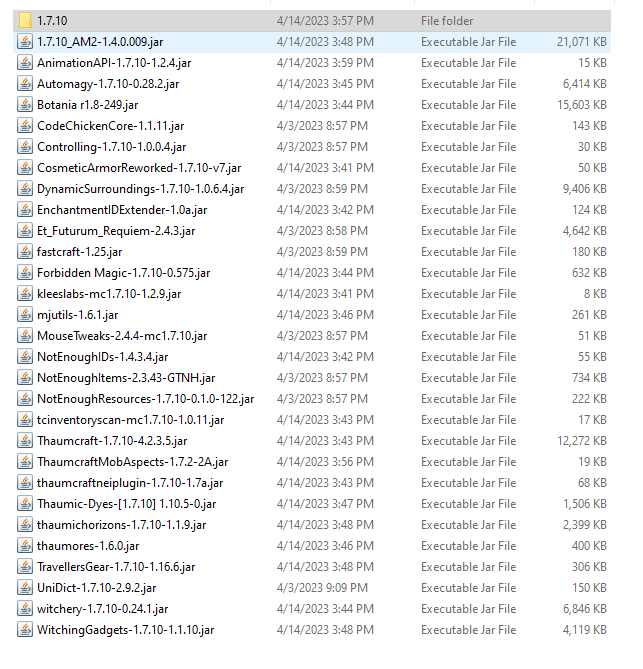Select file name WitchingGadgets-1.7.10-1.1.10.jar

pyautogui.click(x=126, y=630)
